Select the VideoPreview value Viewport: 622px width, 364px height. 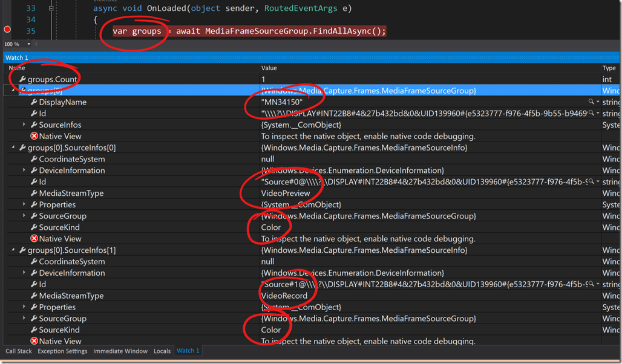point(286,193)
